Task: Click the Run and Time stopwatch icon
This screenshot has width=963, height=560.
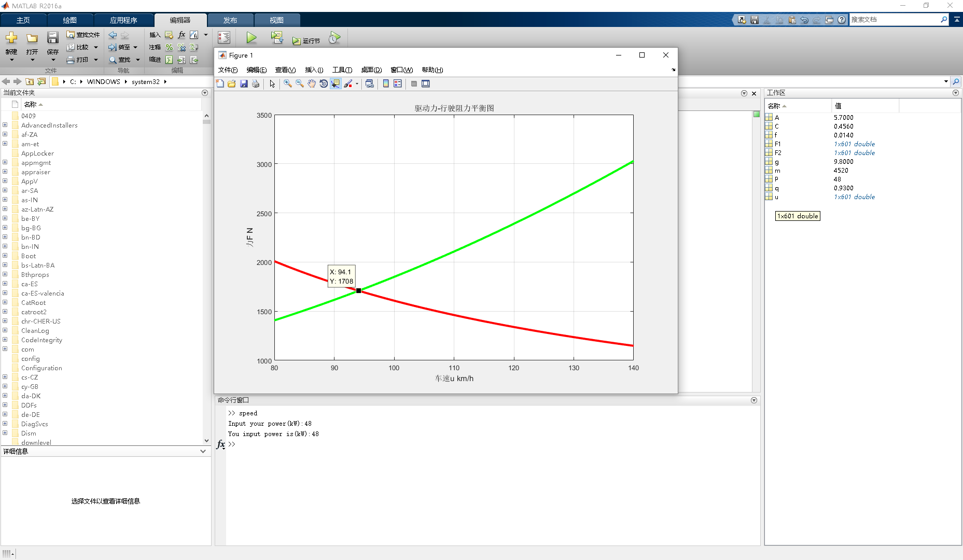Action: [x=334, y=37]
